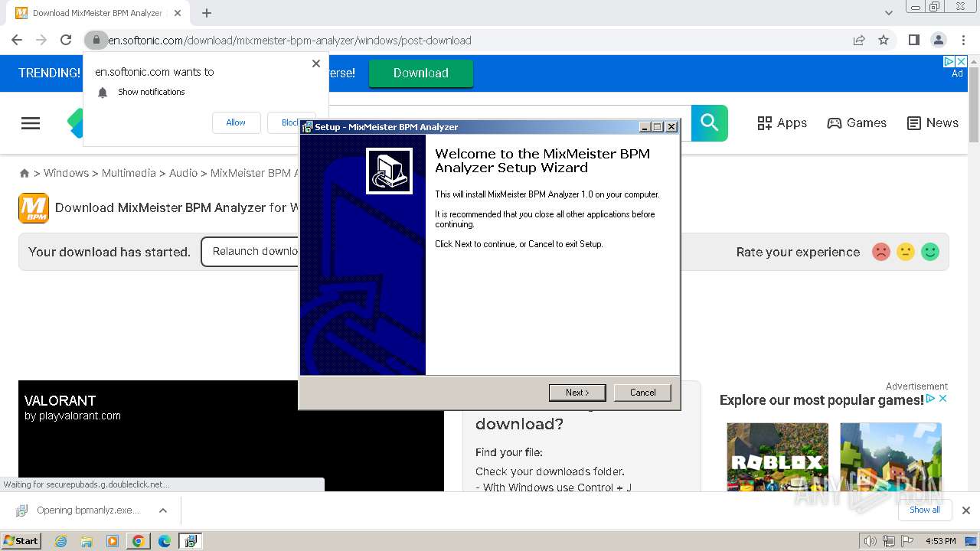Open the Audio breadcrumb link
Screen dimensions: 980x551
[183, 173]
